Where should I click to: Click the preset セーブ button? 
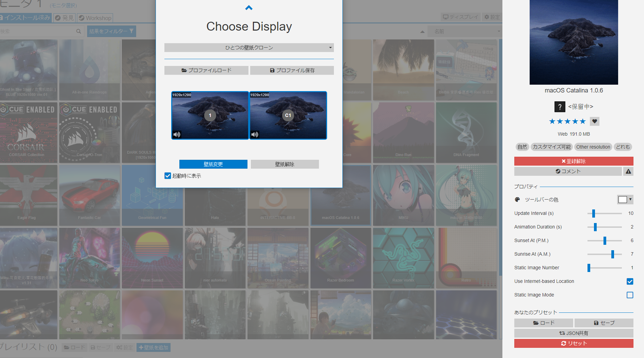coord(604,323)
